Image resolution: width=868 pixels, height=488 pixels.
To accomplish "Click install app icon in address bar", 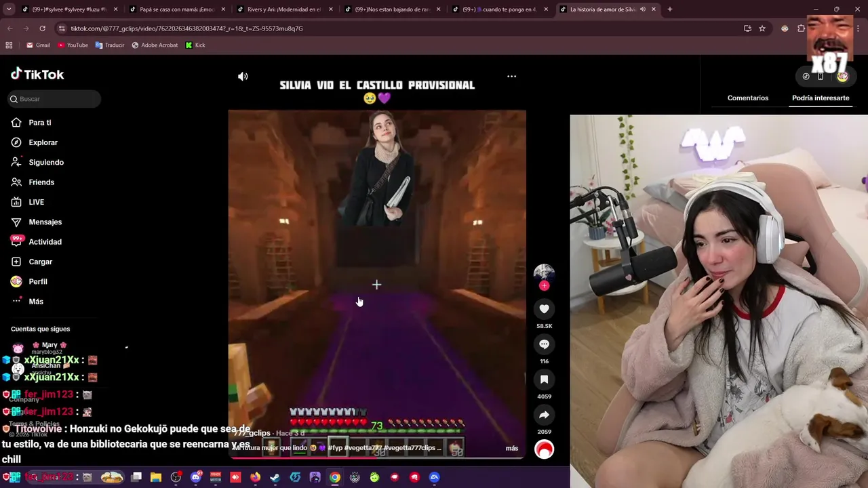I will point(747,28).
